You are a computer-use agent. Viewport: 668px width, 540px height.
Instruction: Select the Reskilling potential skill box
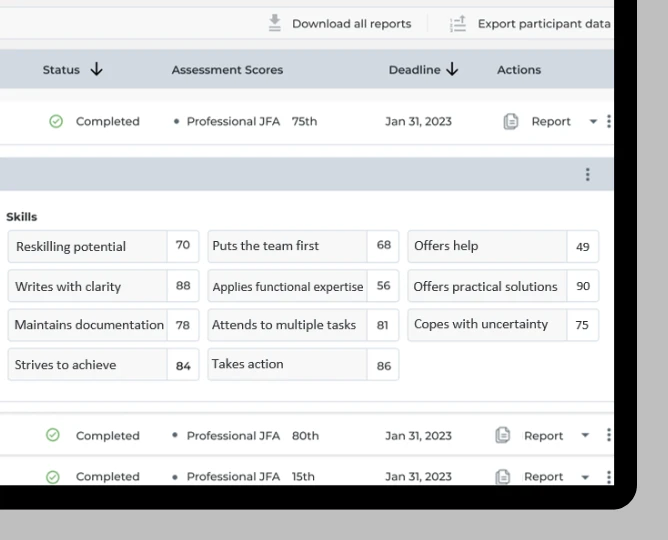coord(84,246)
